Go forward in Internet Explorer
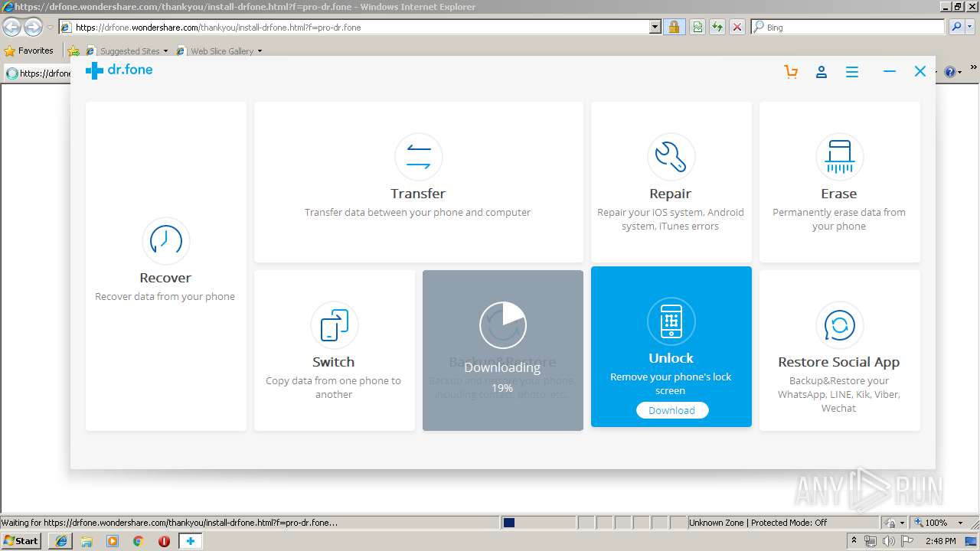The width and height of the screenshot is (980, 551). coord(33,28)
